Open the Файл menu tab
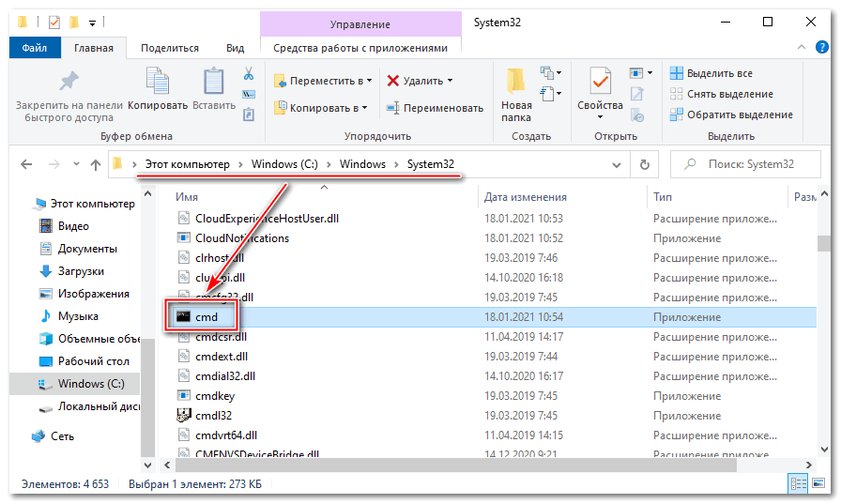 (35, 48)
